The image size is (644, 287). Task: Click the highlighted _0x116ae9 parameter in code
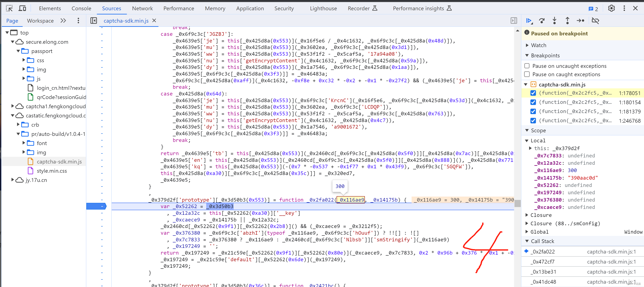pos(350,200)
